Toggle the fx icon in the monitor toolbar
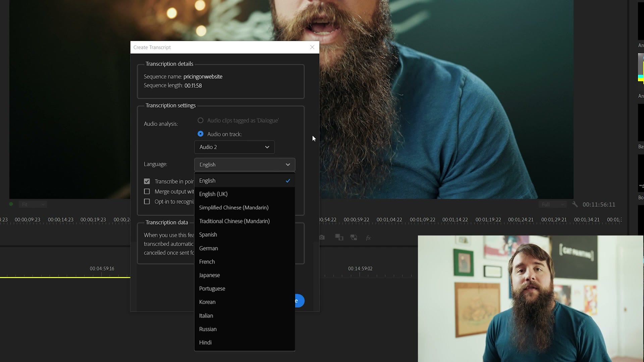This screenshot has width=644, height=362. click(x=368, y=238)
